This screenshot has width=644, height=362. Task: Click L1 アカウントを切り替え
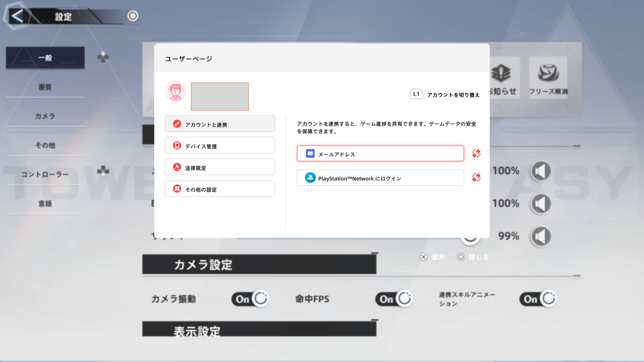[x=445, y=94]
